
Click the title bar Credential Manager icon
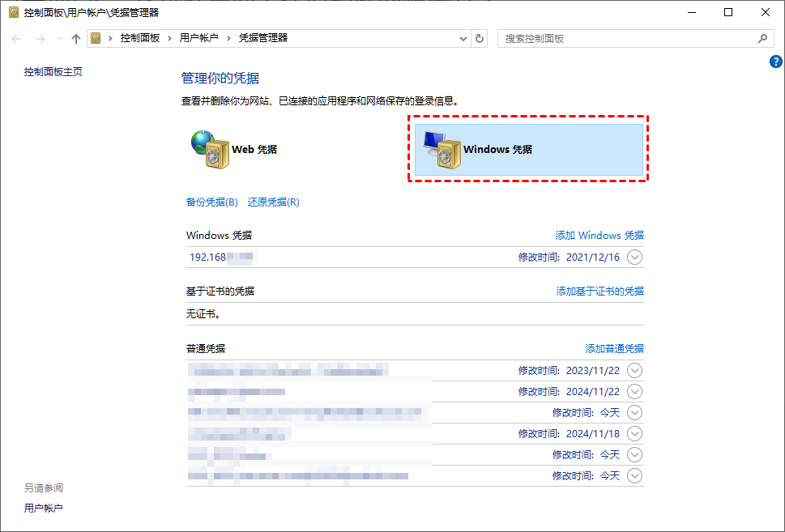tap(14, 12)
